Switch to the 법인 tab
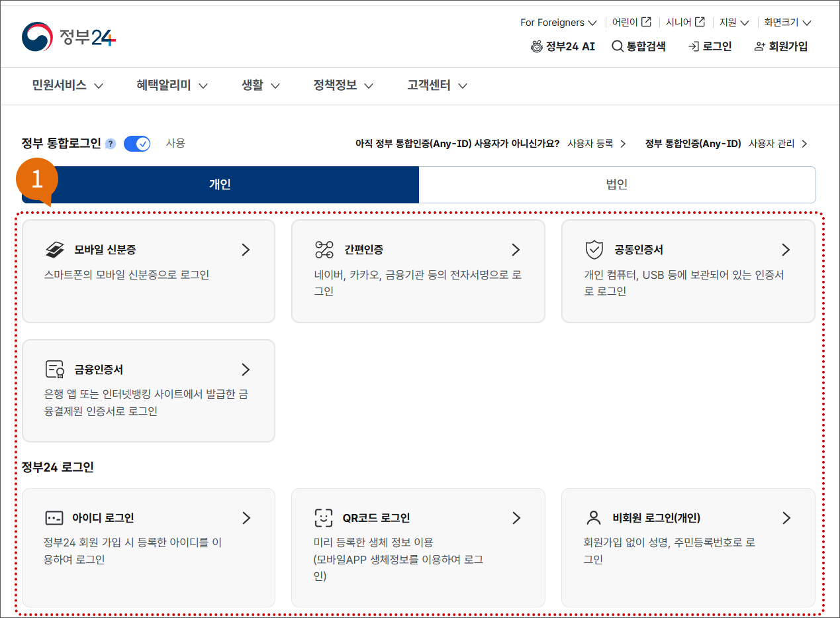 [617, 185]
